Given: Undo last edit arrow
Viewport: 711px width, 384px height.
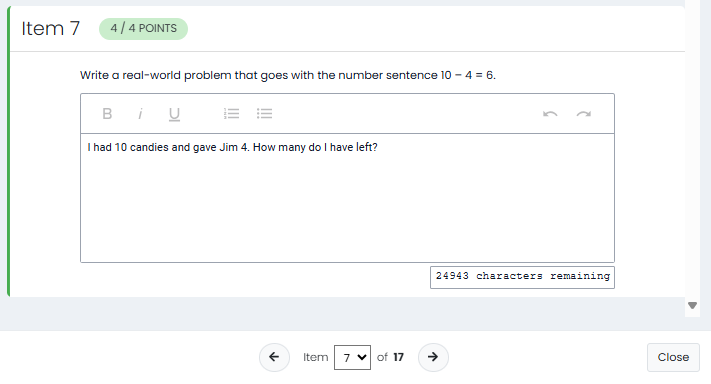Looking at the screenshot, I should 550,114.
